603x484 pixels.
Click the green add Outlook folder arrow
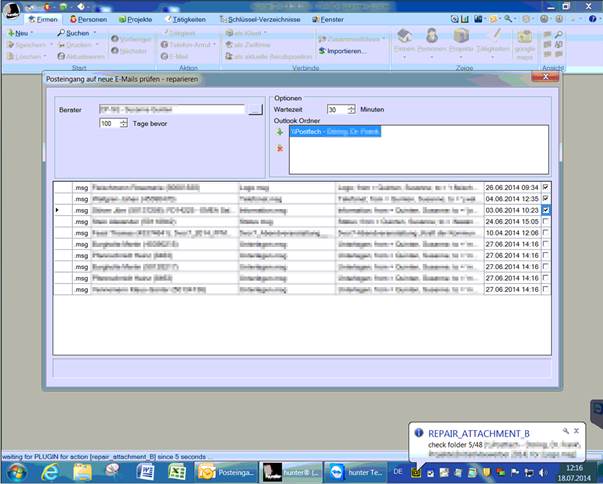click(281, 132)
